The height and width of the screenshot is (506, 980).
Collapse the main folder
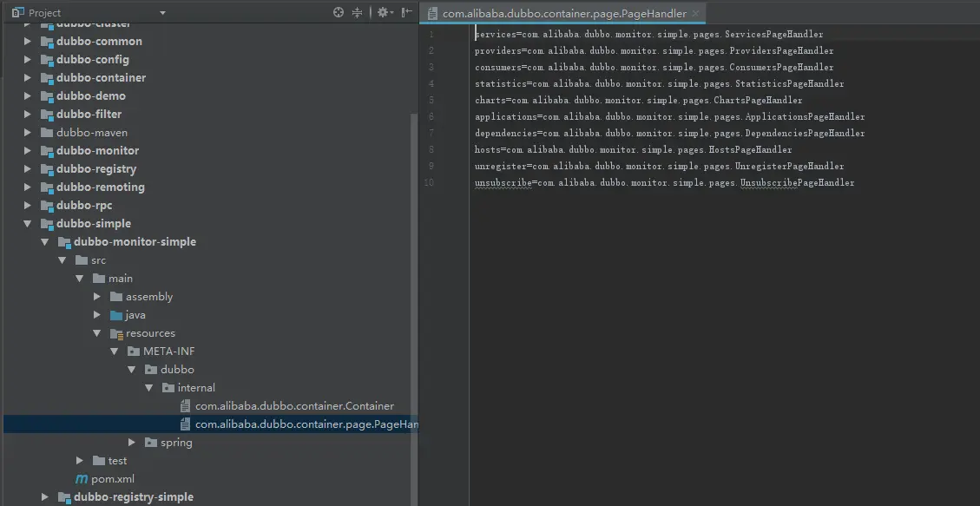click(x=80, y=278)
